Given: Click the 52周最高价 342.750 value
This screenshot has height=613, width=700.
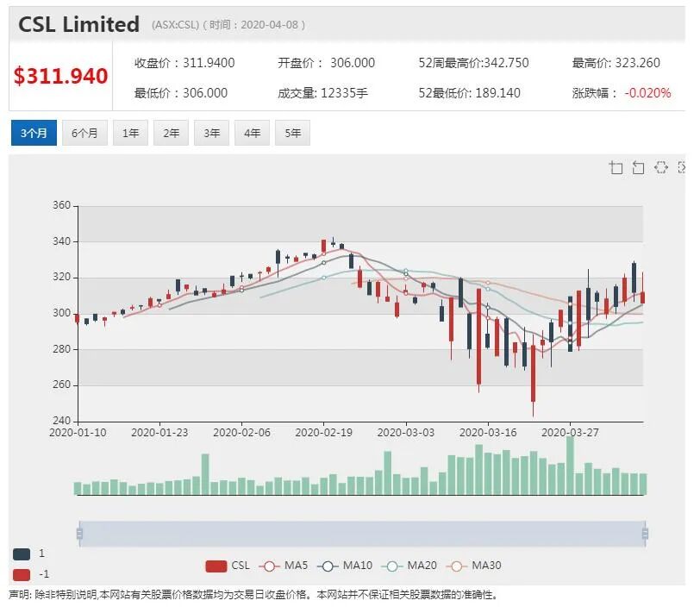Looking at the screenshot, I should point(473,63).
